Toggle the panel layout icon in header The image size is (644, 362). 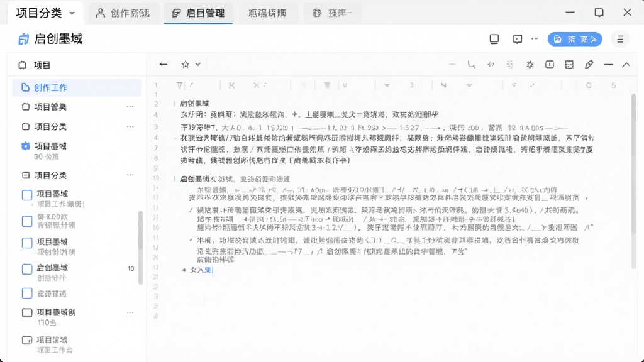pyautogui.click(x=494, y=39)
